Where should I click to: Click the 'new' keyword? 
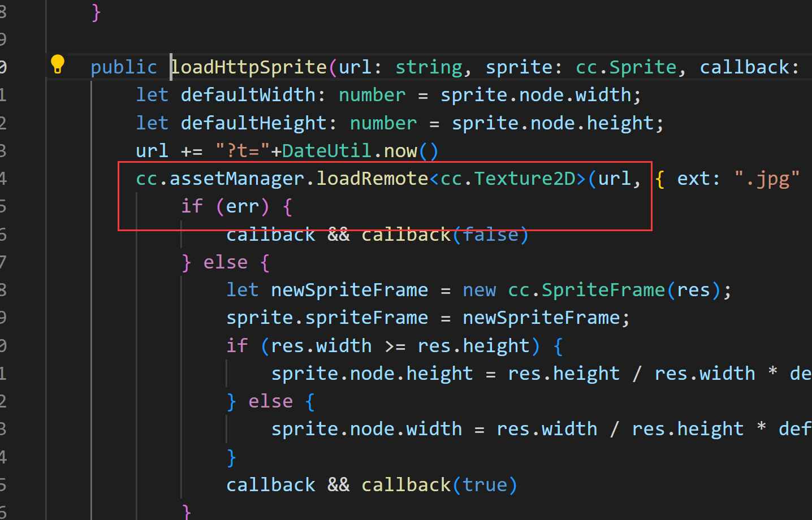[480, 290]
